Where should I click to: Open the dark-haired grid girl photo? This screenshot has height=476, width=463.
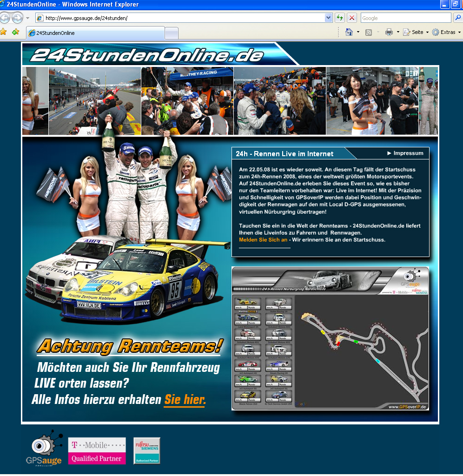372,101
